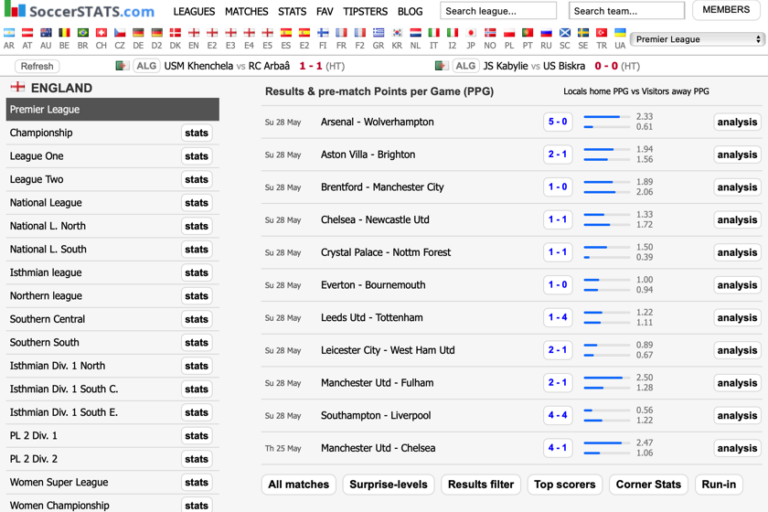The height and width of the screenshot is (512, 768).
Task: Select the Greece GR flag
Action: (378, 33)
